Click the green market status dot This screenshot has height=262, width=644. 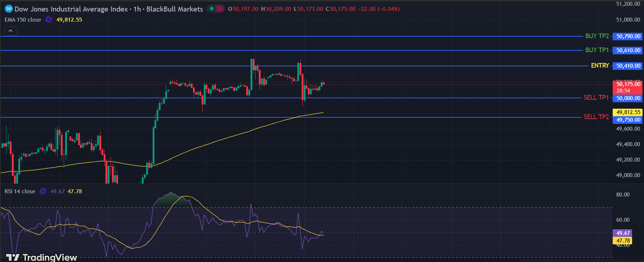click(x=212, y=9)
